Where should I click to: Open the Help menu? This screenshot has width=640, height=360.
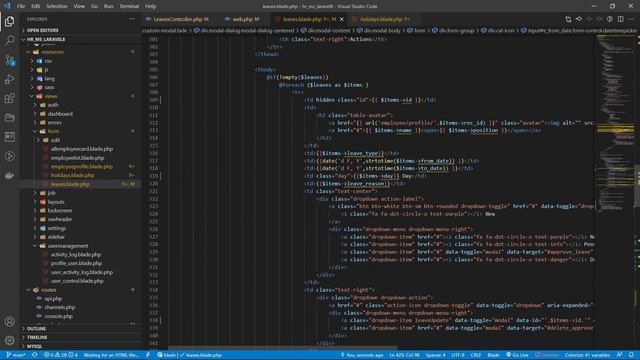click(x=151, y=6)
